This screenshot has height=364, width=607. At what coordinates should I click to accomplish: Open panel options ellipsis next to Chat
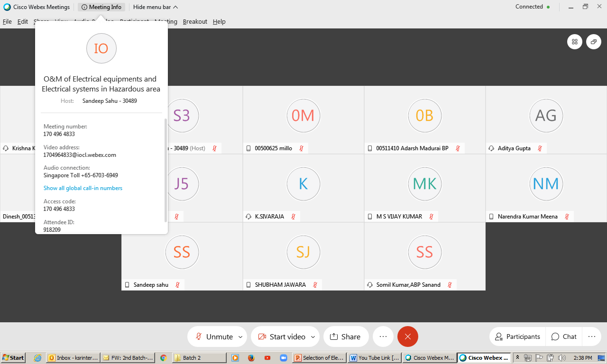point(591,337)
